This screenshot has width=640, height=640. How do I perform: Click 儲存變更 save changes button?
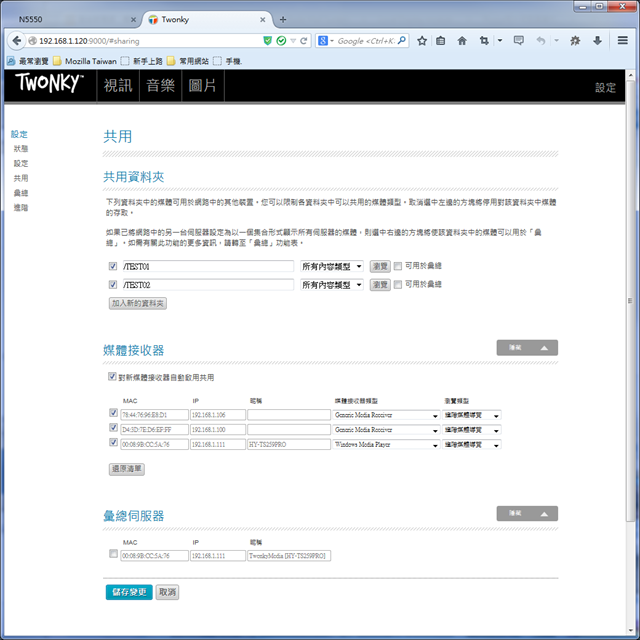coord(129,592)
